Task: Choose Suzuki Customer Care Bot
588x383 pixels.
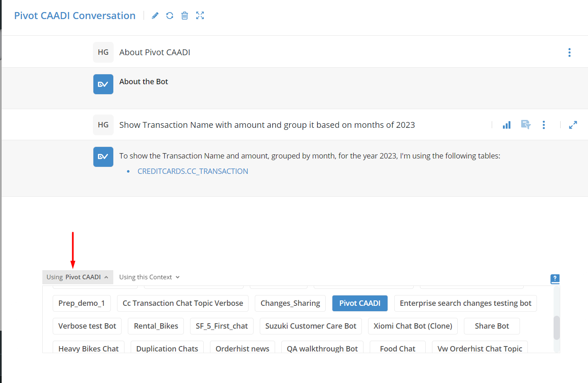Action: pyautogui.click(x=311, y=326)
